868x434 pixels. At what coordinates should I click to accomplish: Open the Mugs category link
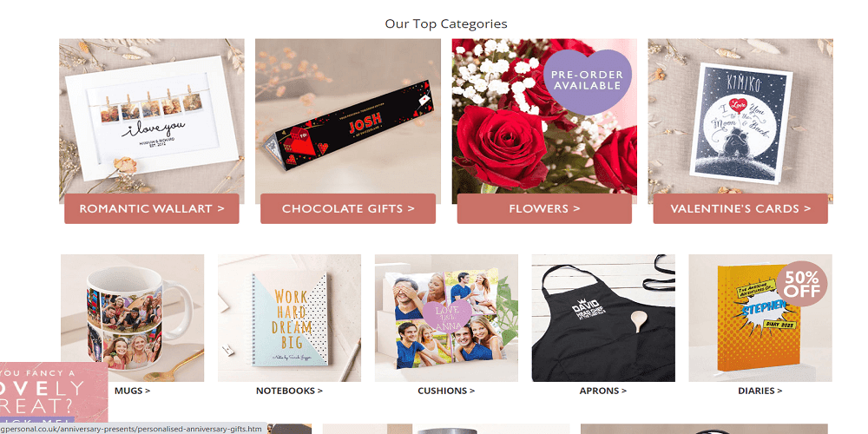tap(132, 391)
